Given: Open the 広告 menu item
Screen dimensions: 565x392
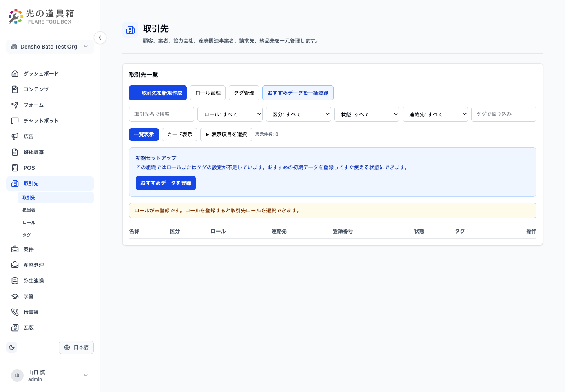Looking at the screenshot, I should 50,136.
